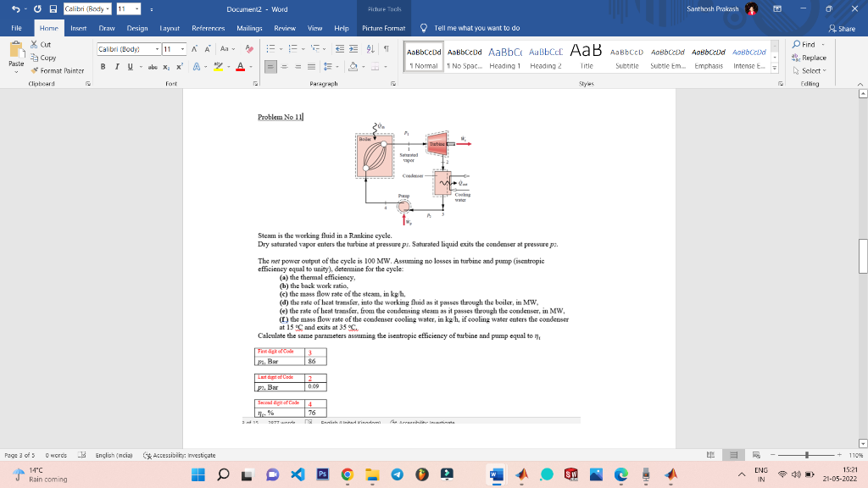Screen dimensions: 868x488
Task: Toggle bold formatting in the Font group
Action: point(103,66)
